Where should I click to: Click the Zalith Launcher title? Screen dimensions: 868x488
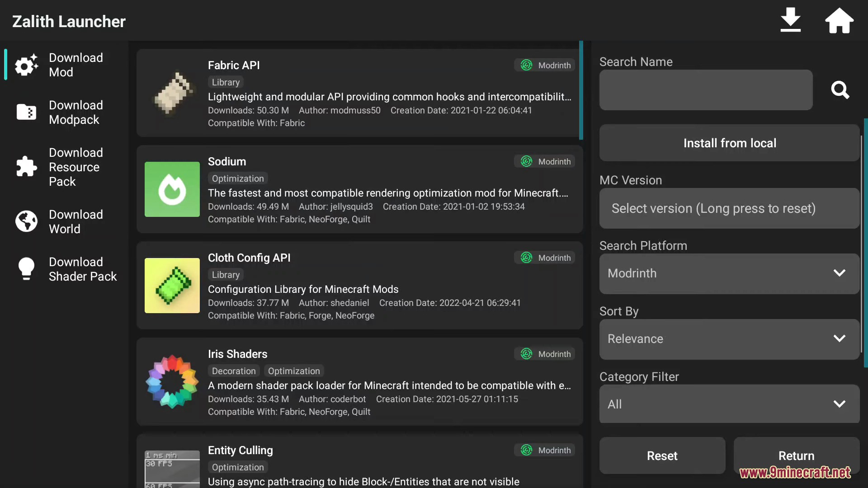(x=69, y=21)
